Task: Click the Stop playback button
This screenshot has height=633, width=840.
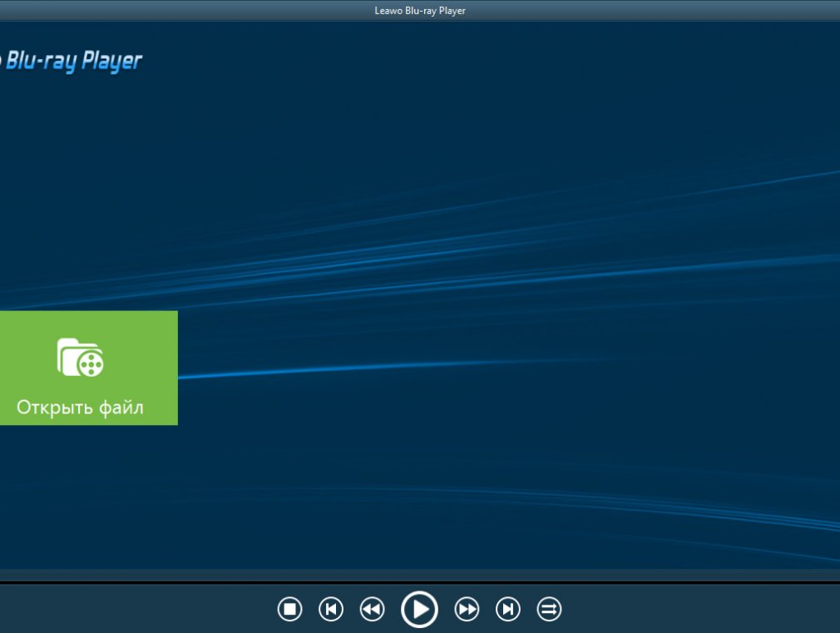Action: [289, 609]
